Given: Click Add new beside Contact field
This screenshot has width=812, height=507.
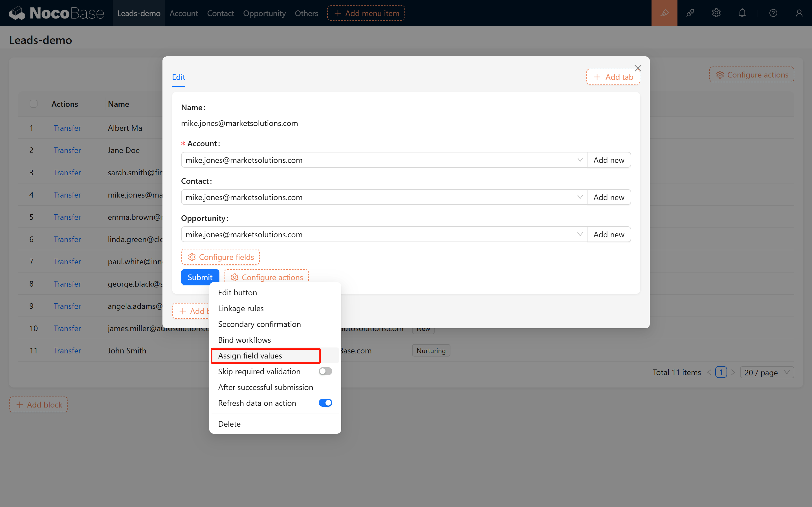Looking at the screenshot, I should 608,197.
